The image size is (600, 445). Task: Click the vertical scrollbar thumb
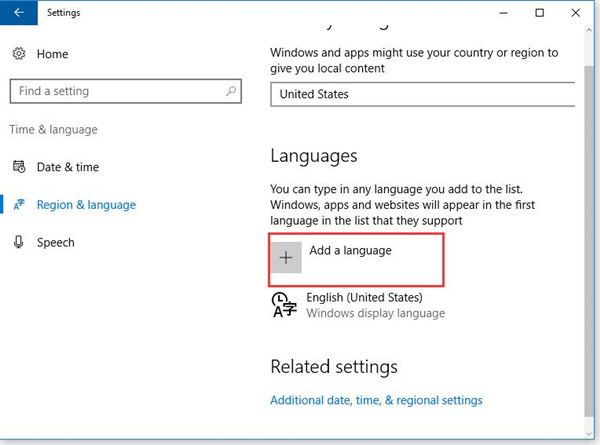click(589, 241)
